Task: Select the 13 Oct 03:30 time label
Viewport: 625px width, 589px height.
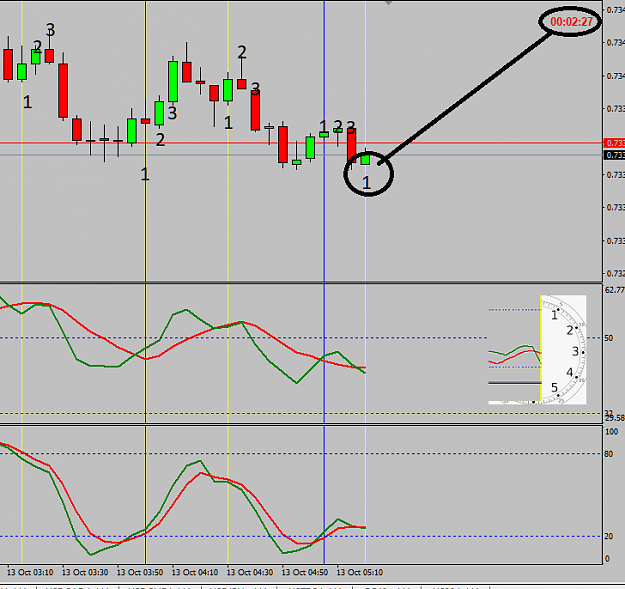Action: pos(85,572)
